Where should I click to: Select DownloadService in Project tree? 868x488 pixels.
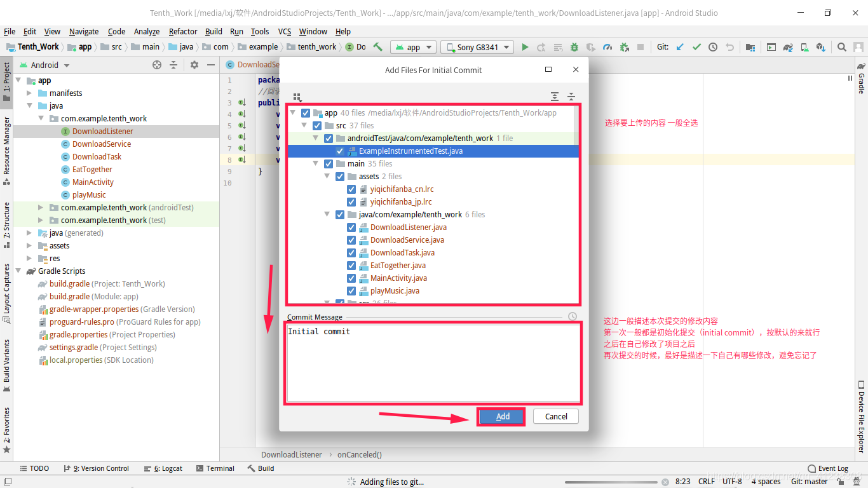102,144
